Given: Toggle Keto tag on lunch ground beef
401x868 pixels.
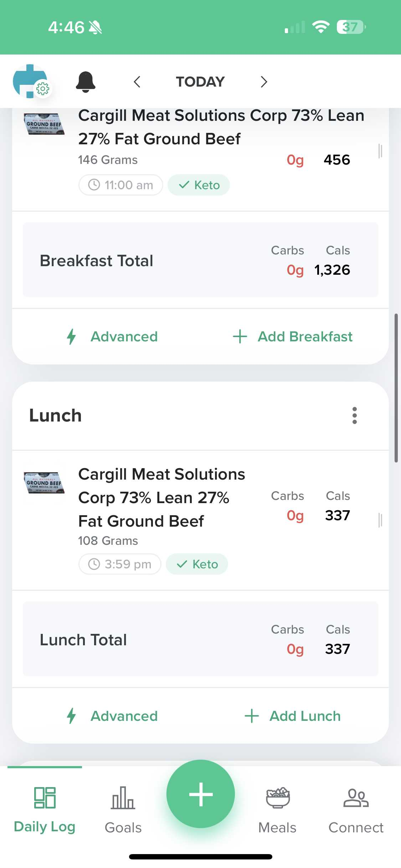Looking at the screenshot, I should [x=197, y=564].
